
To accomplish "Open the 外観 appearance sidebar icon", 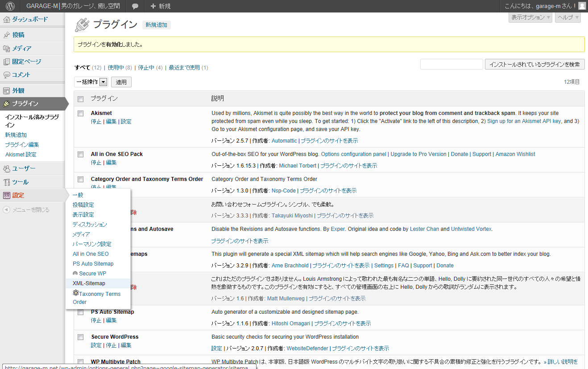I will click(x=6, y=90).
